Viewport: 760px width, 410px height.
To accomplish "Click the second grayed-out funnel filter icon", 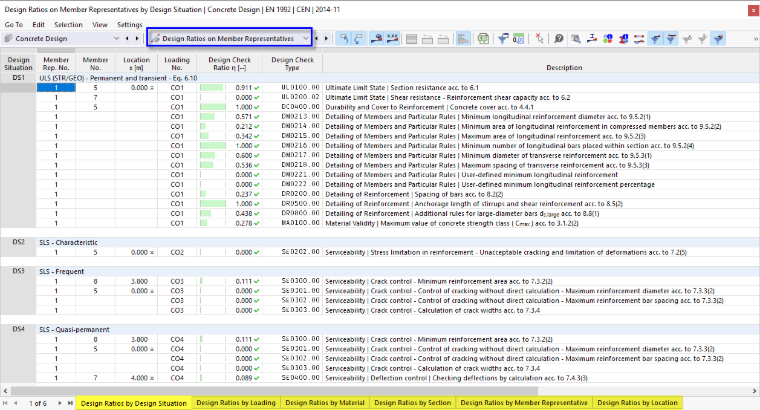I will coord(702,39).
